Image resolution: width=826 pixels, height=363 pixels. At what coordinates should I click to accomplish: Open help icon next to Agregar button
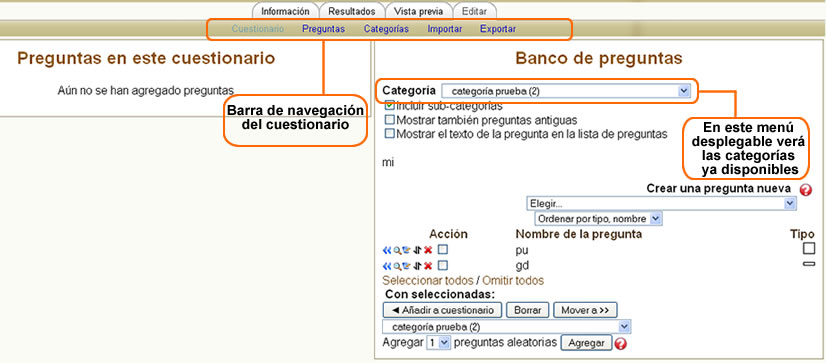[621, 344]
